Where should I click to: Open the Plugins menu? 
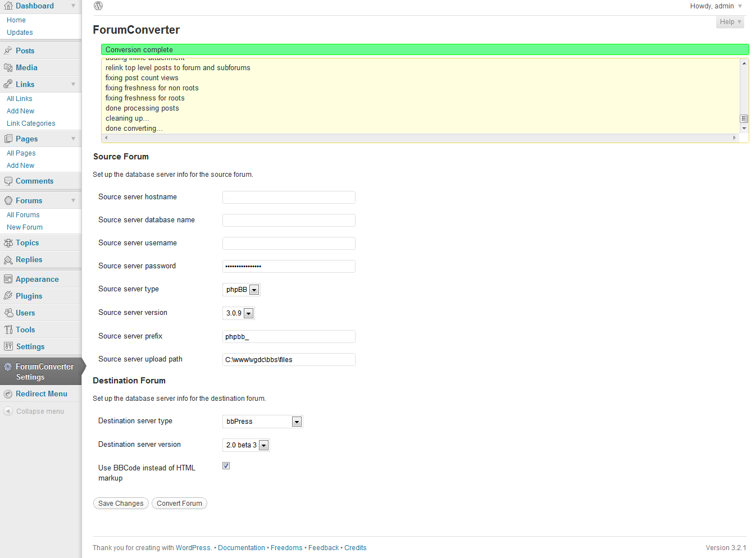click(x=29, y=296)
